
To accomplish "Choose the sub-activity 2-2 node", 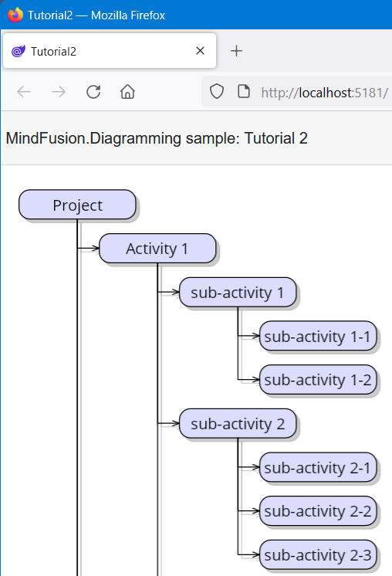I will tap(318, 510).
